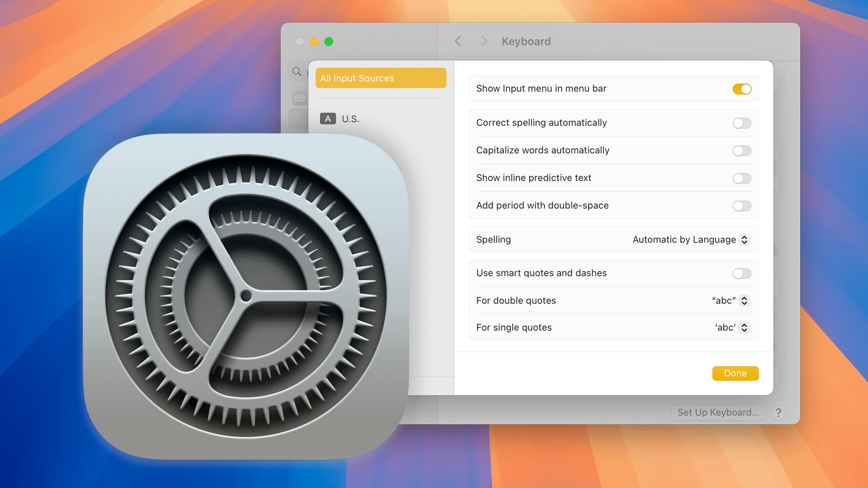
Task: Enable Correct spelling automatically
Action: 742,123
